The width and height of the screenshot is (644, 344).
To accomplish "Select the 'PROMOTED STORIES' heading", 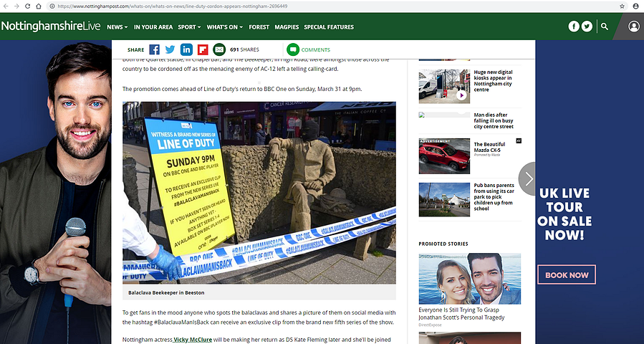I will (443, 244).
